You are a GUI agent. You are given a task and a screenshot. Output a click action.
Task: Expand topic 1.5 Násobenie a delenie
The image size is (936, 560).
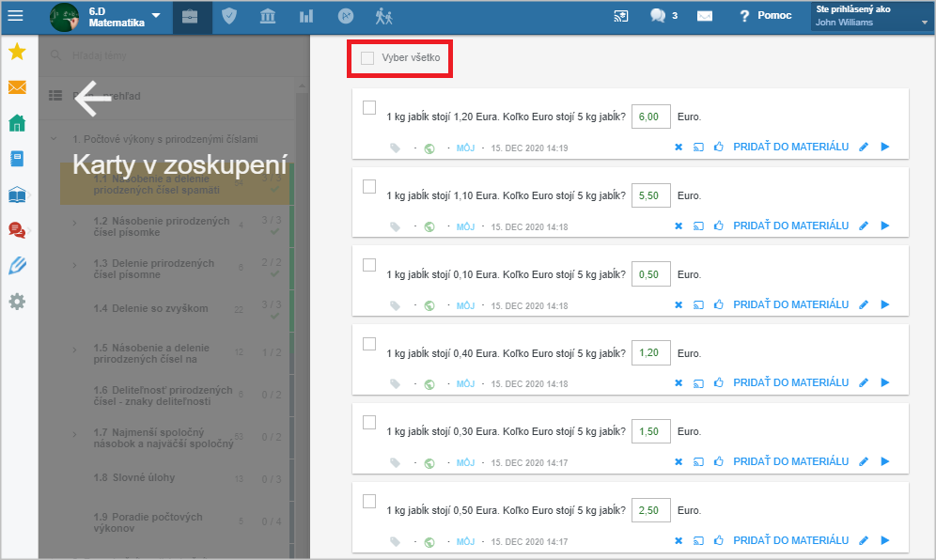74,350
